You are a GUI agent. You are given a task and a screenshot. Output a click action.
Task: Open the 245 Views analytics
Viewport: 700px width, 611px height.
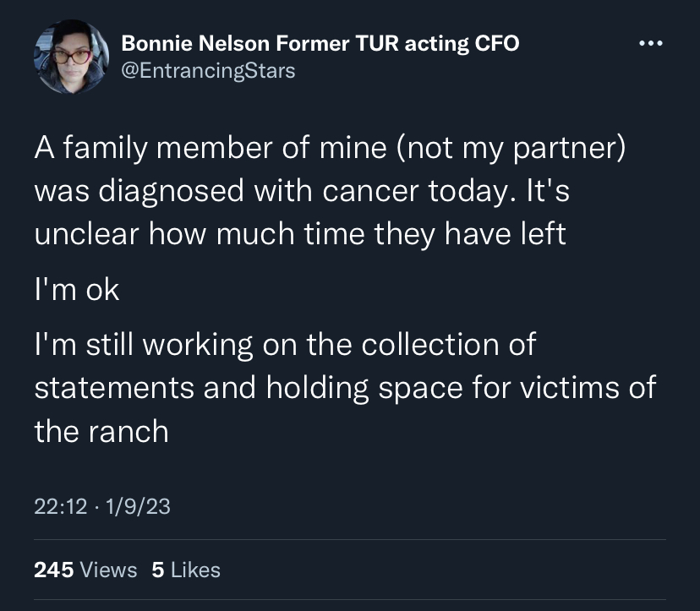click(x=85, y=570)
